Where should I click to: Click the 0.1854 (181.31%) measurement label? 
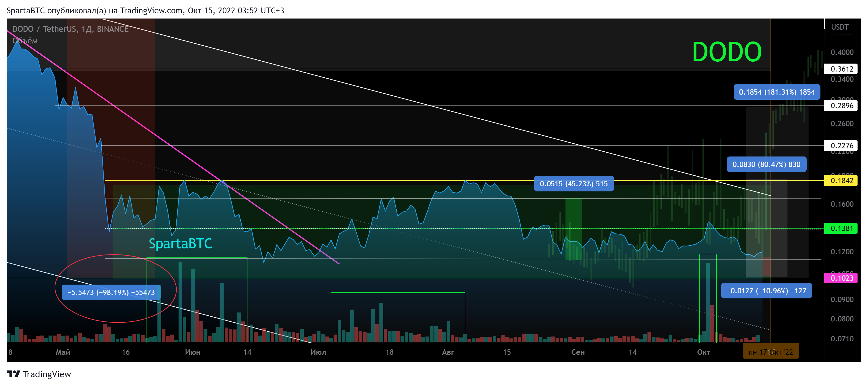tap(777, 92)
